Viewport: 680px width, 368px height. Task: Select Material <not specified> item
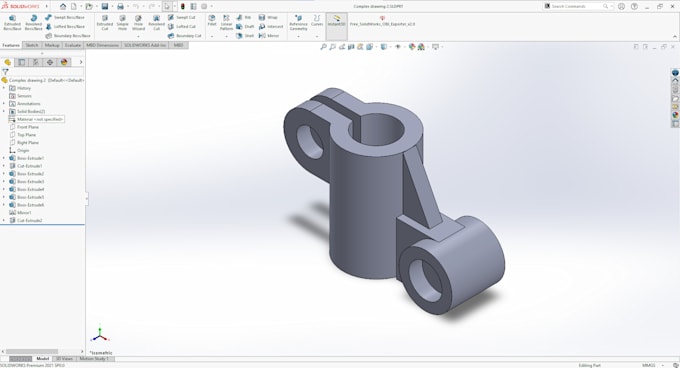[x=36, y=119]
